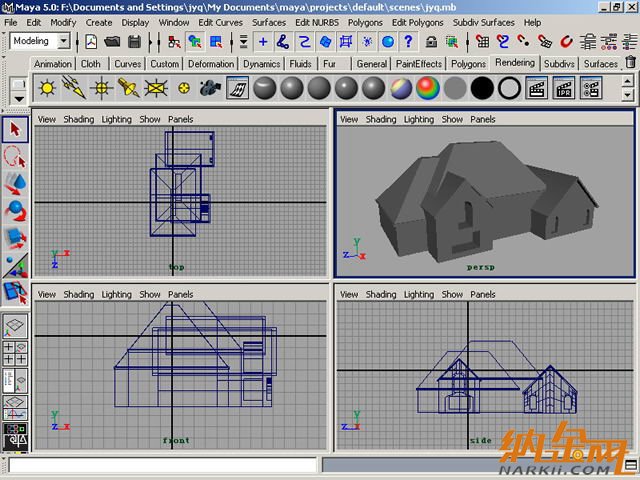Switch to the Polygons shelf tab
640x480 pixels.
468,64
